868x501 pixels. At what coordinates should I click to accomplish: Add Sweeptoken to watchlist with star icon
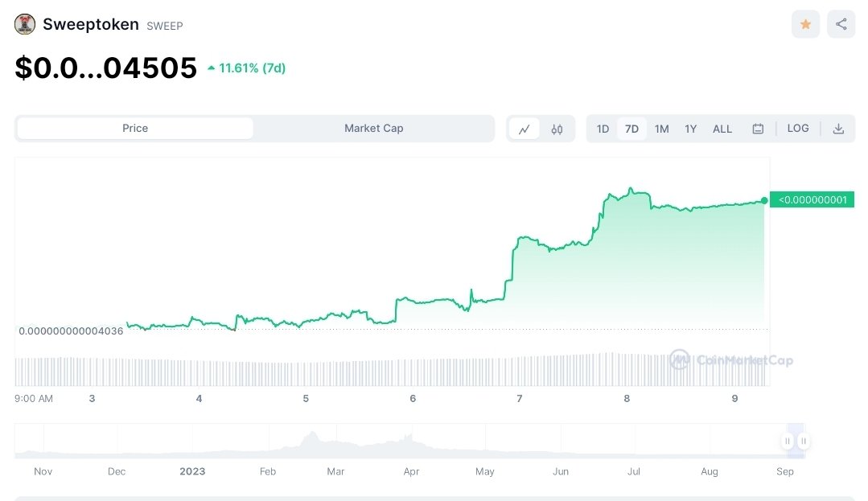pos(805,24)
